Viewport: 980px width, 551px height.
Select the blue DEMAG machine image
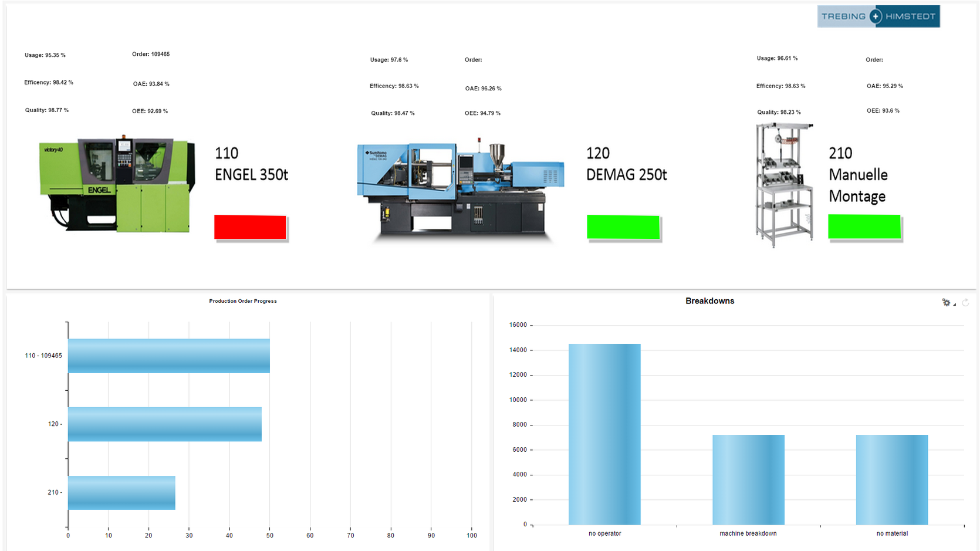pos(459,190)
